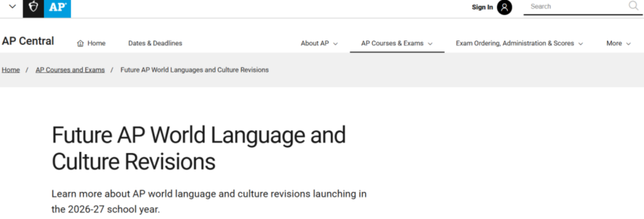Screen dimensions: 644x219
Task: Click the search magnifier icon
Action: pos(633,6)
